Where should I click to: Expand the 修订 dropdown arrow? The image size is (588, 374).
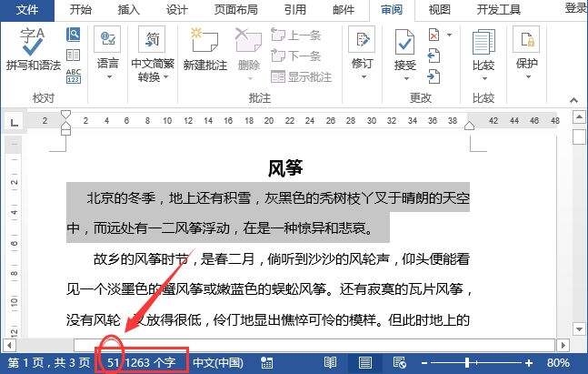(x=364, y=77)
